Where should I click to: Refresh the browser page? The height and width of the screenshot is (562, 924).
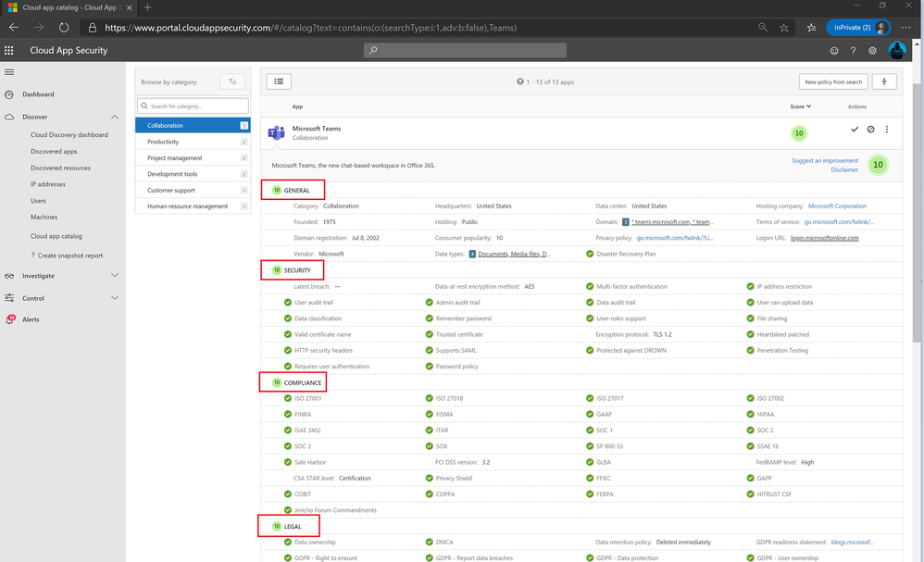(x=64, y=28)
